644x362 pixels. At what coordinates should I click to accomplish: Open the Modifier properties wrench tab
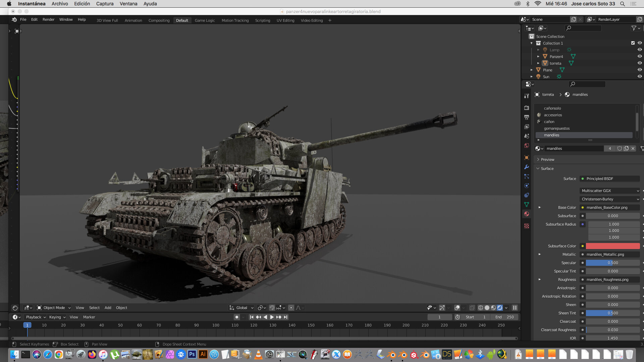pos(527,167)
